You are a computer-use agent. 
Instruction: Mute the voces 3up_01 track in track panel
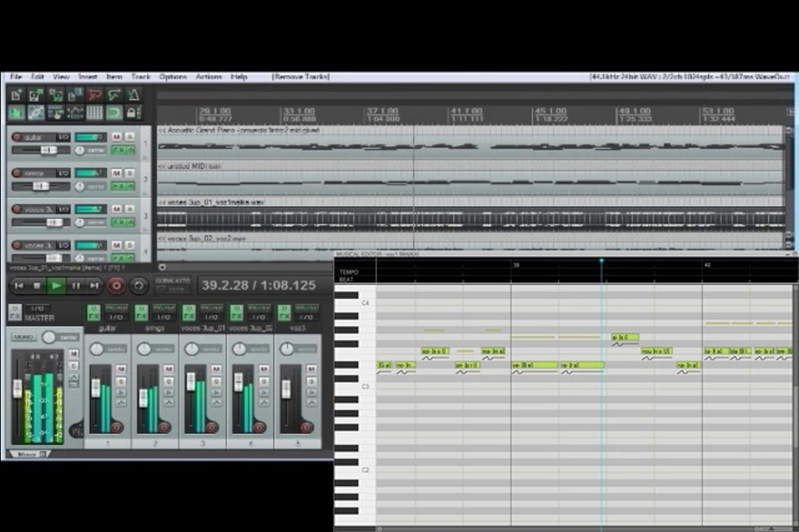116,209
